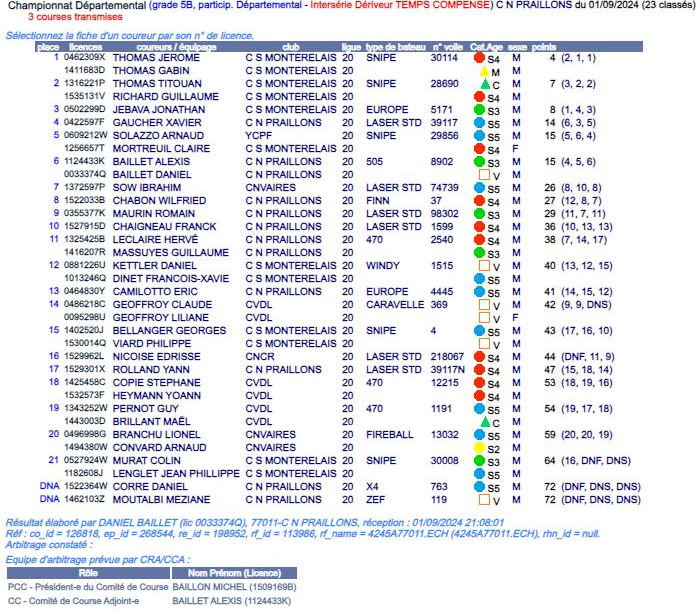Click the green S3 icon for MURAT COLIN
Screen dimensions: 700x610
pos(479,460)
